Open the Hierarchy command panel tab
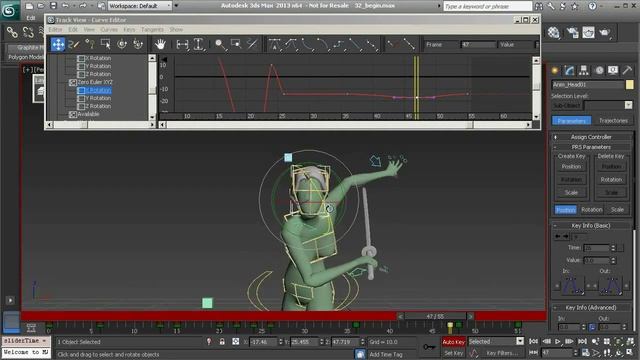The width and height of the screenshot is (640, 360). [x=584, y=70]
